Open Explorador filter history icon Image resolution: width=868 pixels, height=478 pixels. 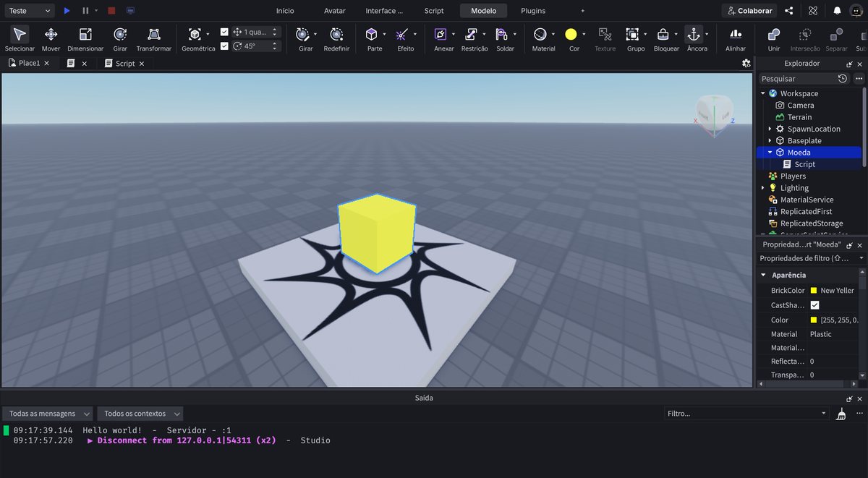tap(843, 78)
